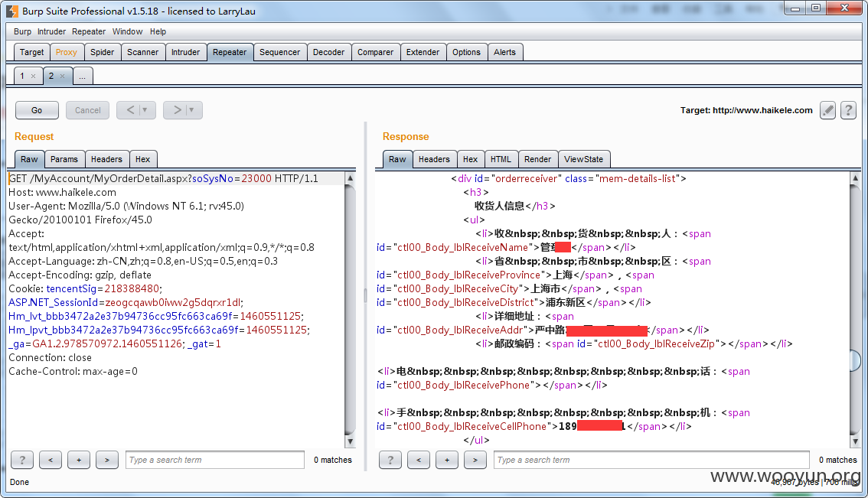Select repeater tab 1

22,76
